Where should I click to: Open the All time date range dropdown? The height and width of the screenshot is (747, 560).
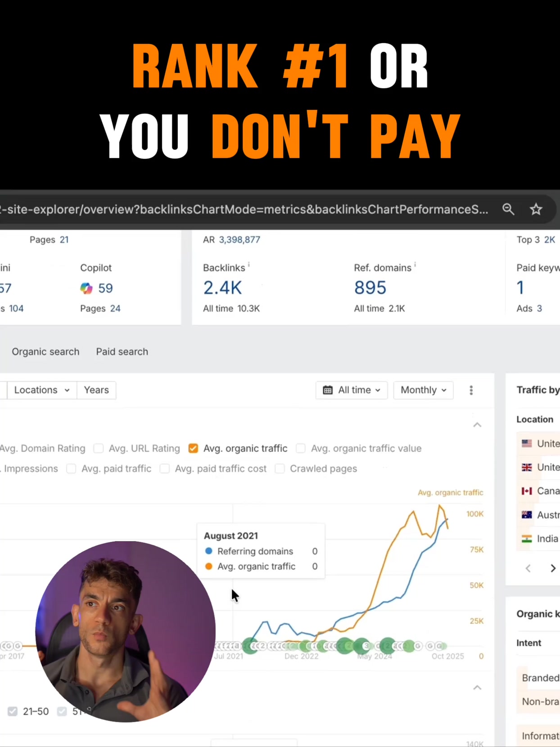pyautogui.click(x=352, y=390)
